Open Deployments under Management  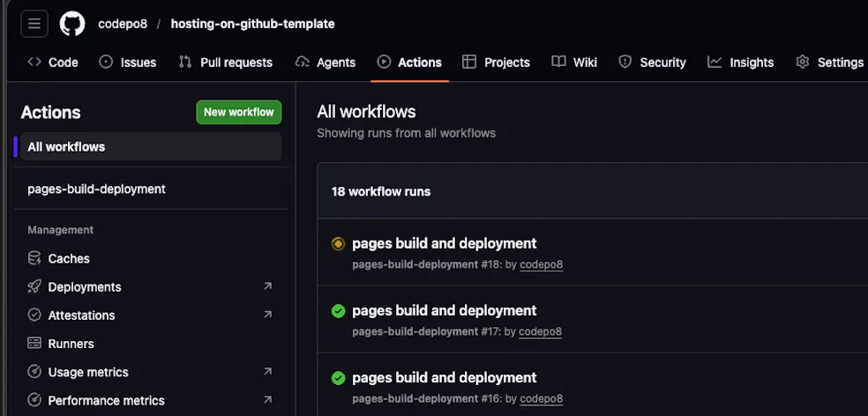point(151,287)
